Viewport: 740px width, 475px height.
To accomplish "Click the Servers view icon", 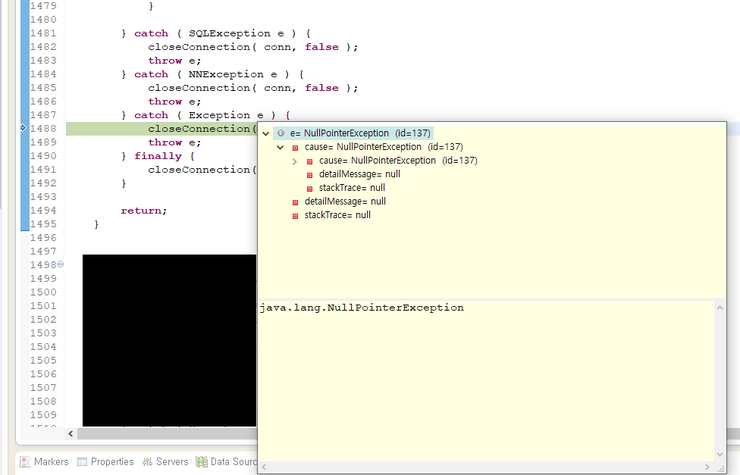I will tap(147, 461).
